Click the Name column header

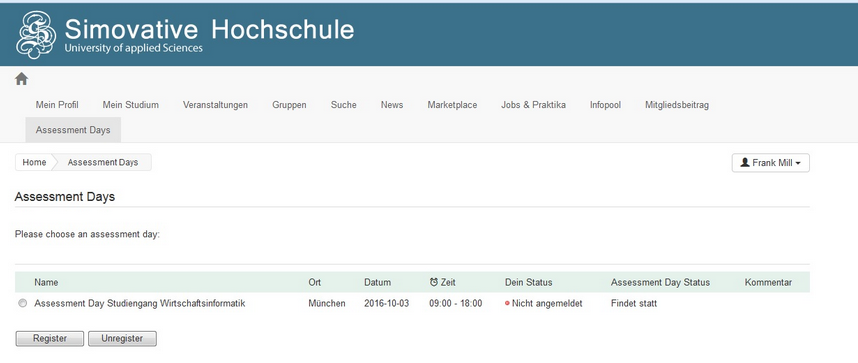pyautogui.click(x=46, y=283)
